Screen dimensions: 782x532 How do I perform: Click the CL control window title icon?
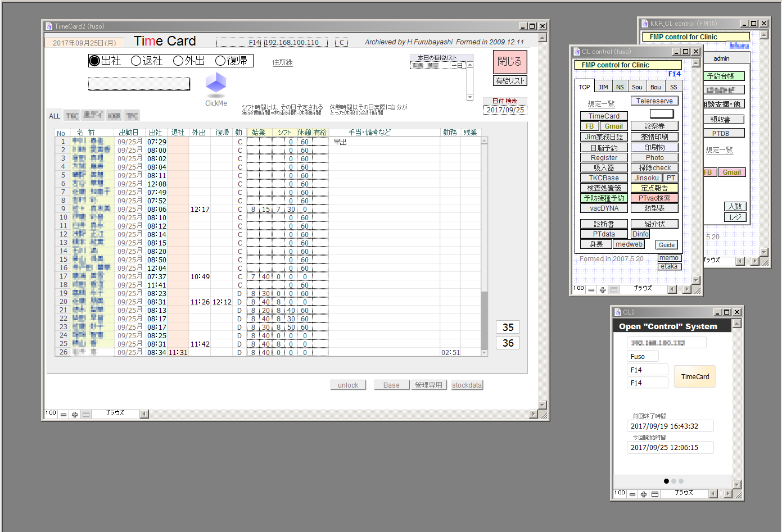click(x=577, y=52)
